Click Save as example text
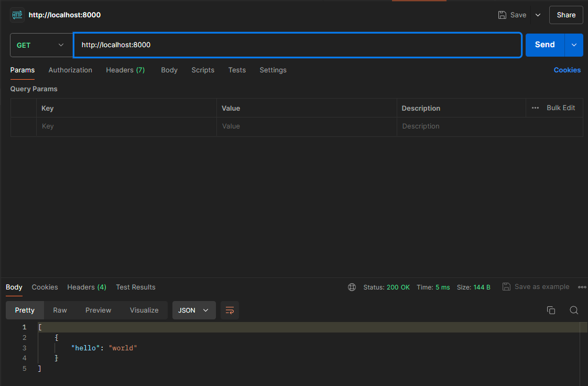The image size is (588, 386). tap(542, 287)
